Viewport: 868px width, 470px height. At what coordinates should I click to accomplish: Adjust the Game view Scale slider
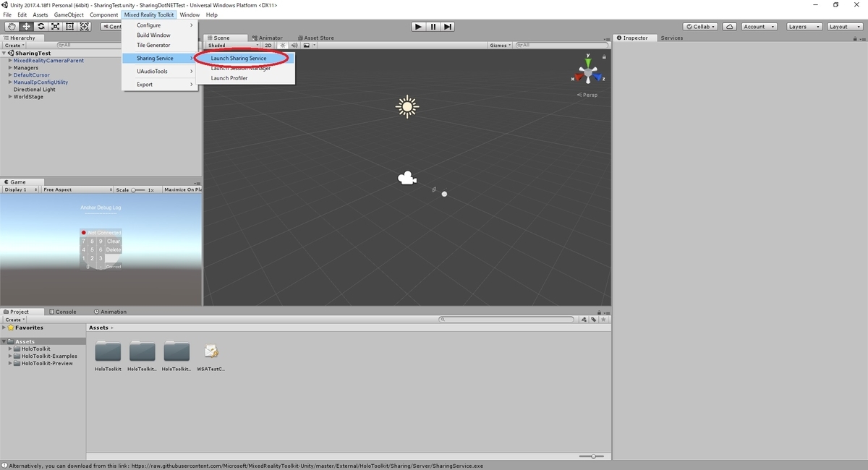(x=137, y=189)
